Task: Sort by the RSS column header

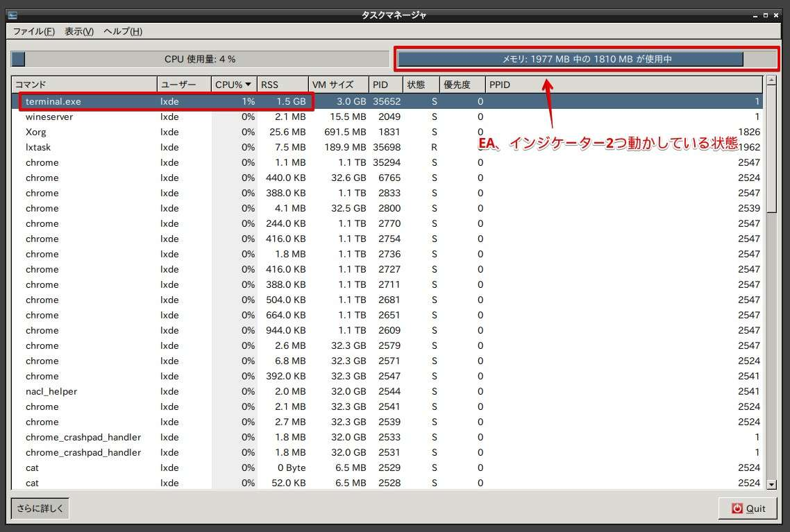Action: click(283, 85)
